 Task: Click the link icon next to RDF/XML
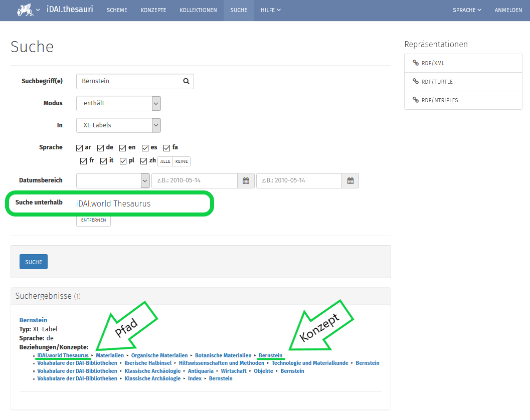pos(416,63)
